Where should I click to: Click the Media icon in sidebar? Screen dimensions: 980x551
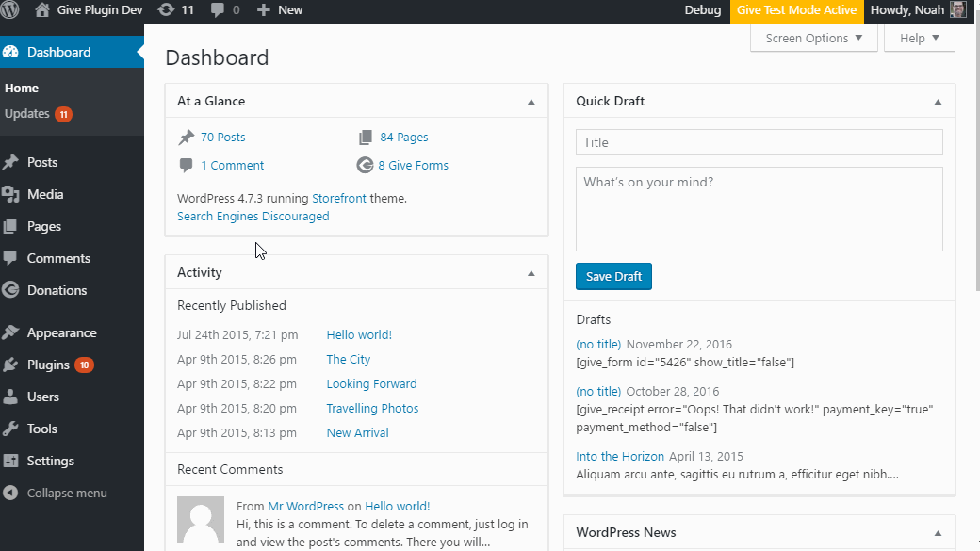pos(10,194)
